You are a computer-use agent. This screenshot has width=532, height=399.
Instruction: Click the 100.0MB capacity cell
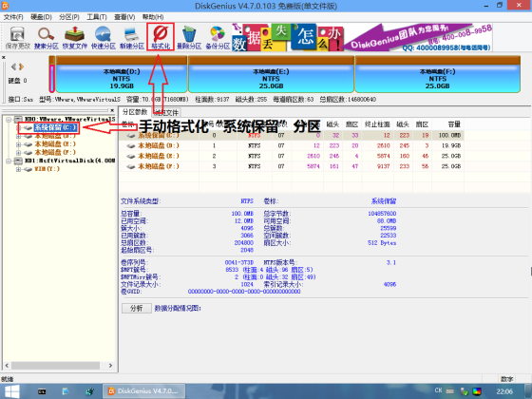click(x=449, y=135)
